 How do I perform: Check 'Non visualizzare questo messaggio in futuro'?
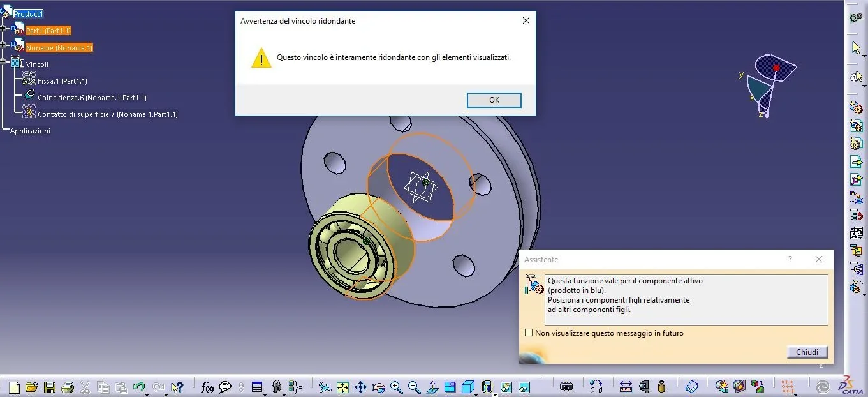528,333
